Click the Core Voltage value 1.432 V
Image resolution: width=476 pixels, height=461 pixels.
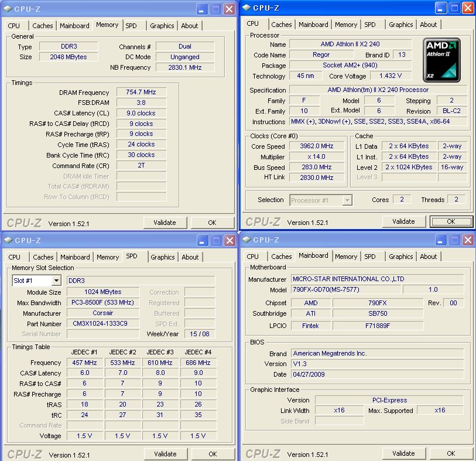point(391,76)
